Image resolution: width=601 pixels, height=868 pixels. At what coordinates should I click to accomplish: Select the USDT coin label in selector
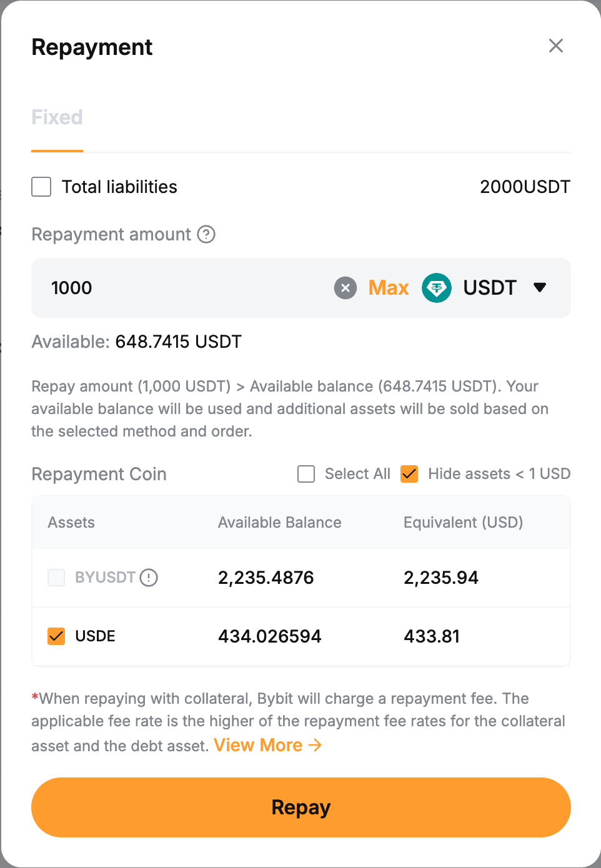pyautogui.click(x=490, y=288)
